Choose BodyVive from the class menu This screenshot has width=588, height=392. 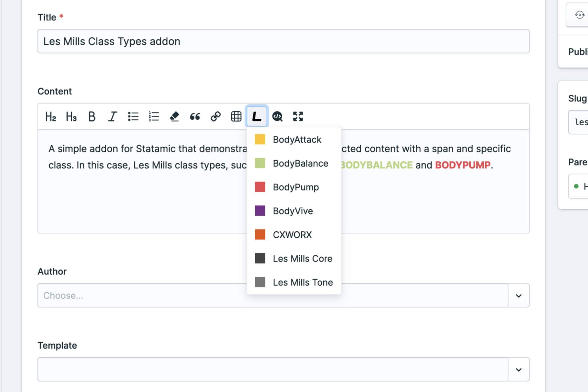click(x=294, y=211)
